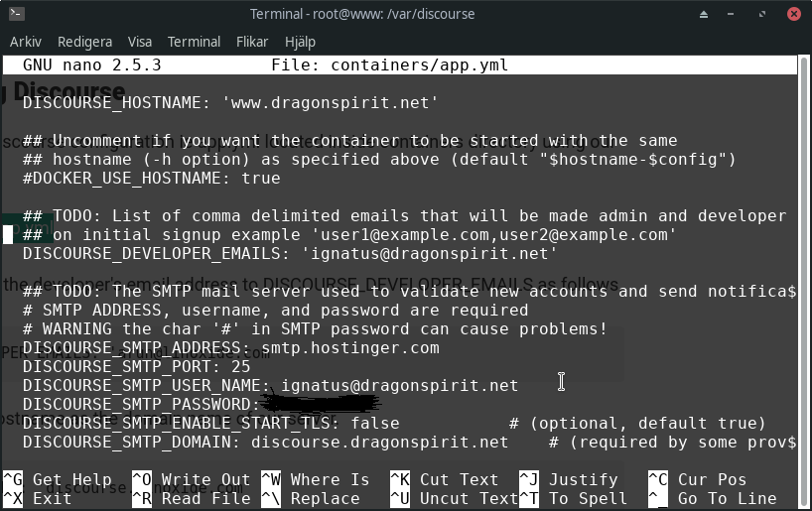Click on the DISCOURSE_HOSTNAME line
The width and height of the screenshot is (812, 511).
click(230, 102)
